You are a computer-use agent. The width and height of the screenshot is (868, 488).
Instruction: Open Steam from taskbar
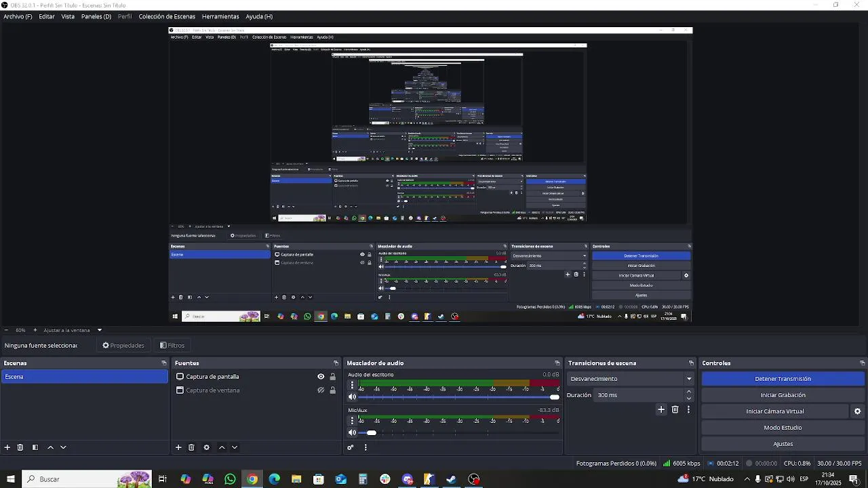pyautogui.click(x=452, y=479)
